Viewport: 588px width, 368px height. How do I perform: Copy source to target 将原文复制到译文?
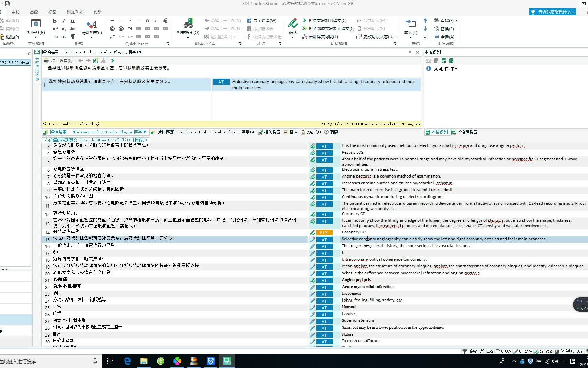click(x=324, y=20)
